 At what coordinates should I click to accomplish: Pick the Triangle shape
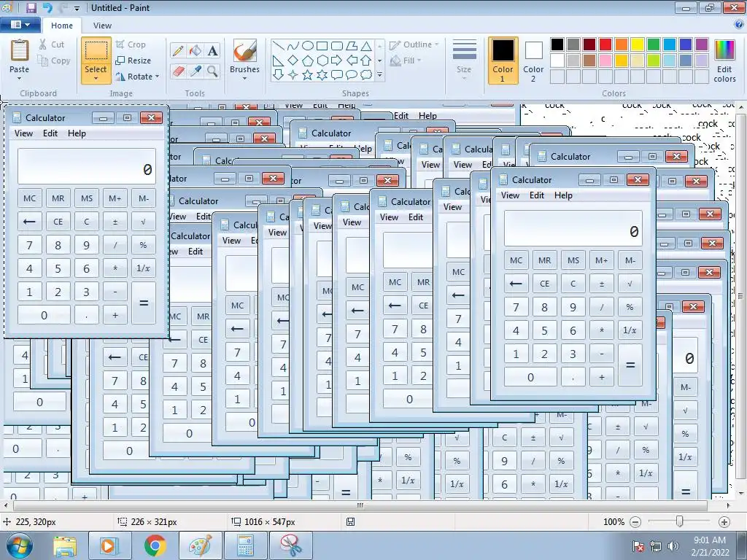366,46
